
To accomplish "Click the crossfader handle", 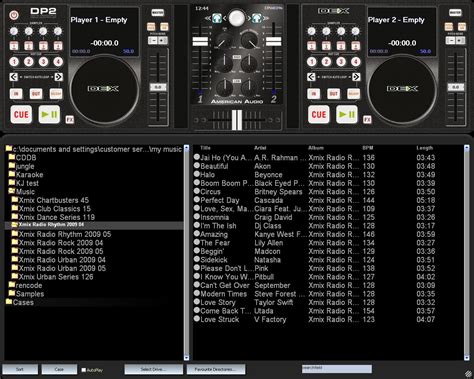I will click(237, 120).
